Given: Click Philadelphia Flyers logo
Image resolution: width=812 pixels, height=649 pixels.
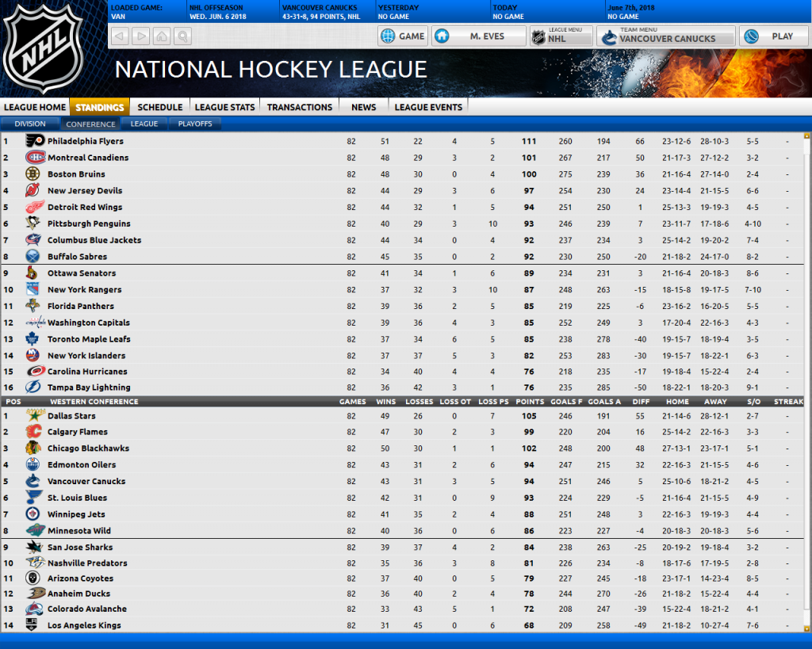Looking at the screenshot, I should pyautogui.click(x=34, y=141).
